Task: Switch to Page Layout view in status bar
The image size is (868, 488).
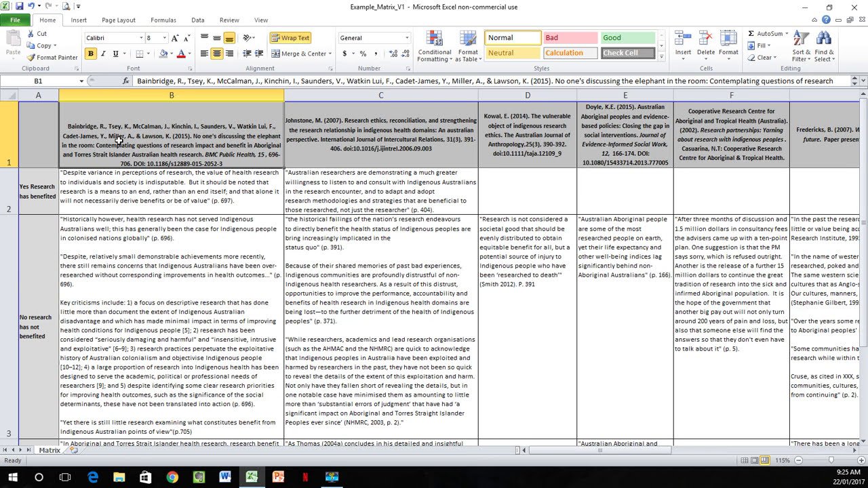Action: pos(754,461)
